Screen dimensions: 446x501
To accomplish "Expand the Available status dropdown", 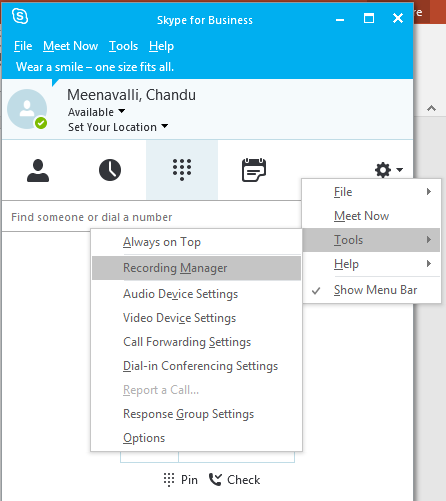I will (122, 111).
